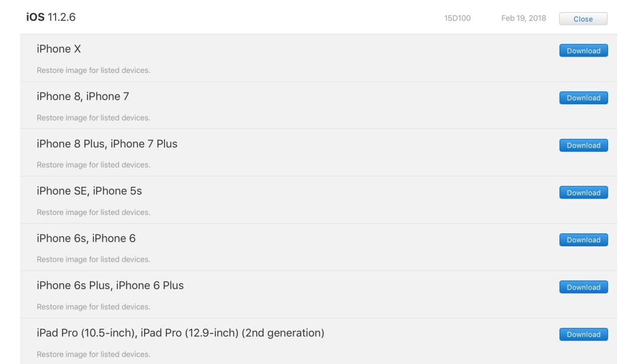Click the restore image description under iPad Pro
This screenshot has width=636, height=364.
tap(93, 355)
